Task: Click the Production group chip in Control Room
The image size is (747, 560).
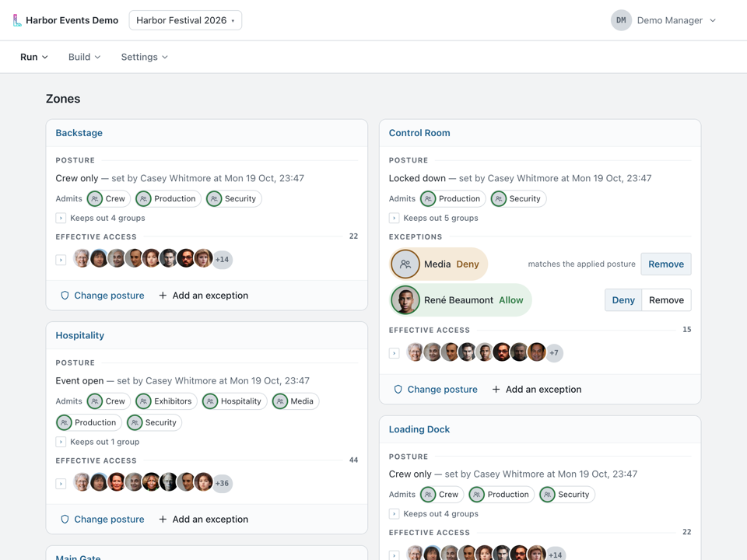Action: click(453, 198)
